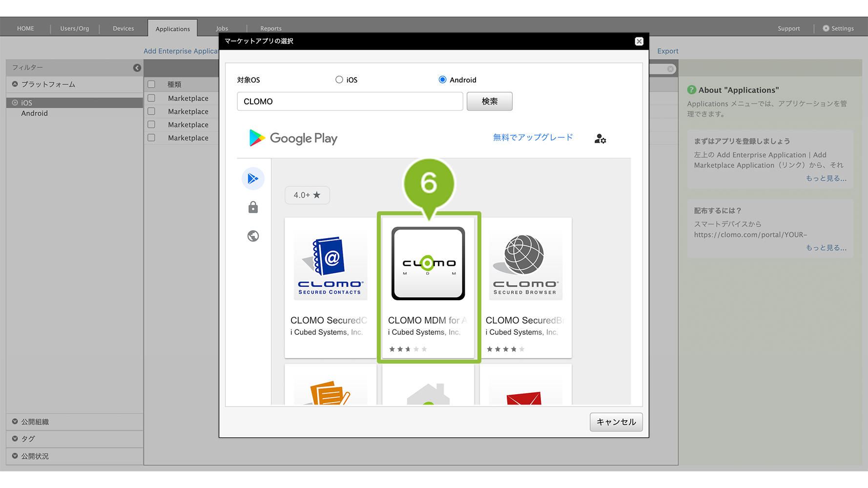The height and width of the screenshot is (488, 868).
Task: Click the 4.0+ star rating filter
Action: click(307, 195)
